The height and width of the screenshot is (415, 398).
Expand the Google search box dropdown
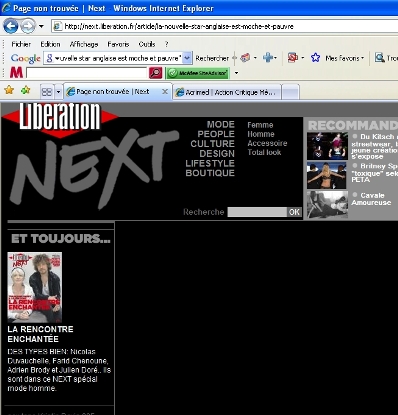(187, 58)
